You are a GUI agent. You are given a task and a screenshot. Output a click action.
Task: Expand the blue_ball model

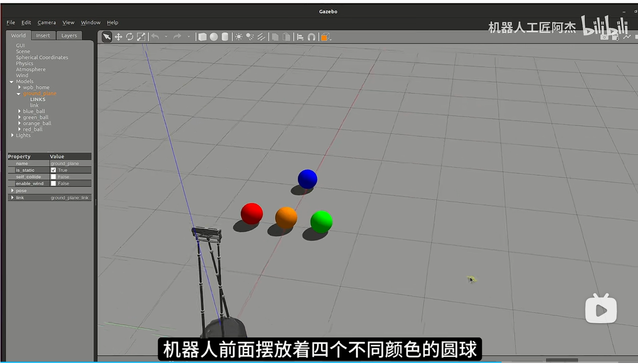19,111
